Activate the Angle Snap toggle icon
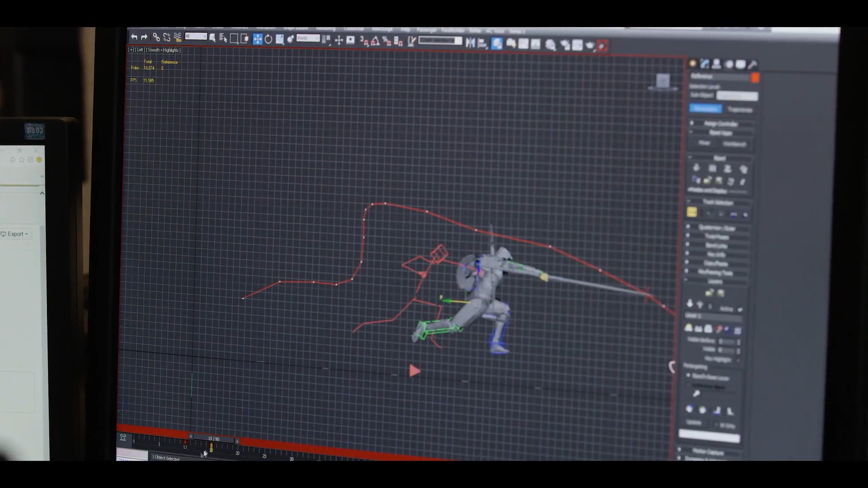This screenshot has width=868, height=488. click(x=375, y=42)
